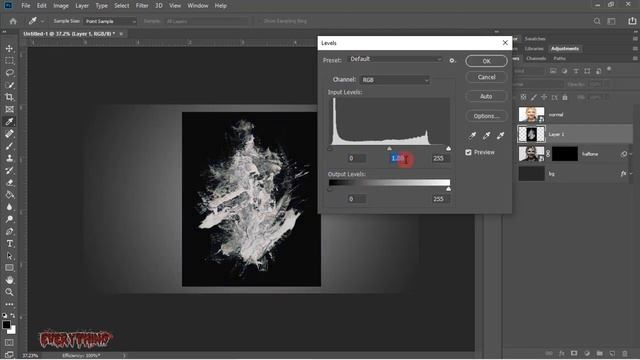Click Cancel in the Levels dialog
Screen dimensions: 640x360
[x=487, y=77]
